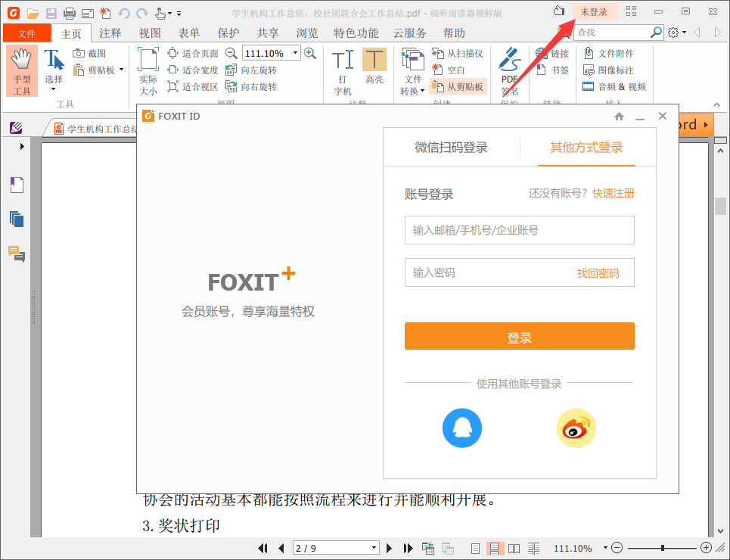The height and width of the screenshot is (560, 730).
Task: Jump to last page in status bar
Action: 408,548
